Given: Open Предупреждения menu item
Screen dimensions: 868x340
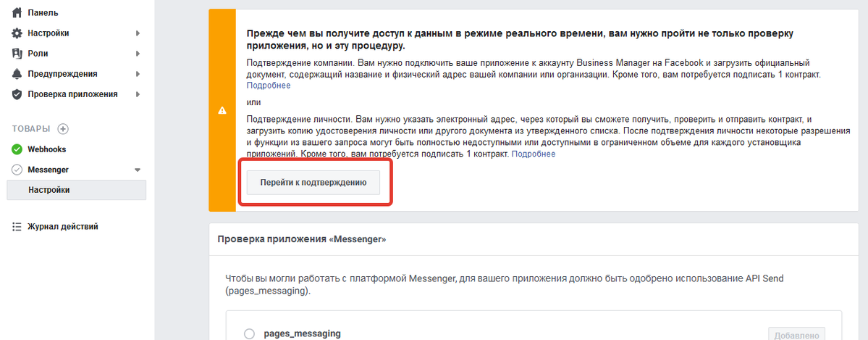Looking at the screenshot, I should click(62, 74).
